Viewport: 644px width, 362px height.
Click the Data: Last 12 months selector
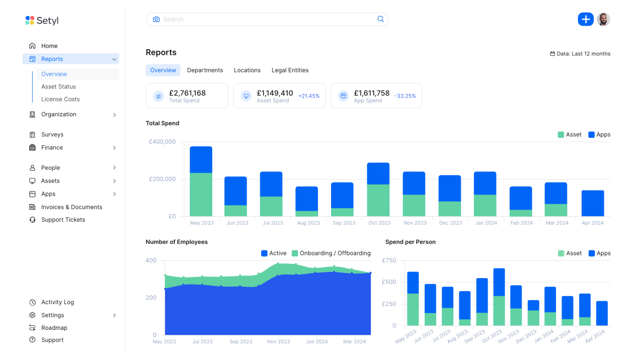point(580,54)
